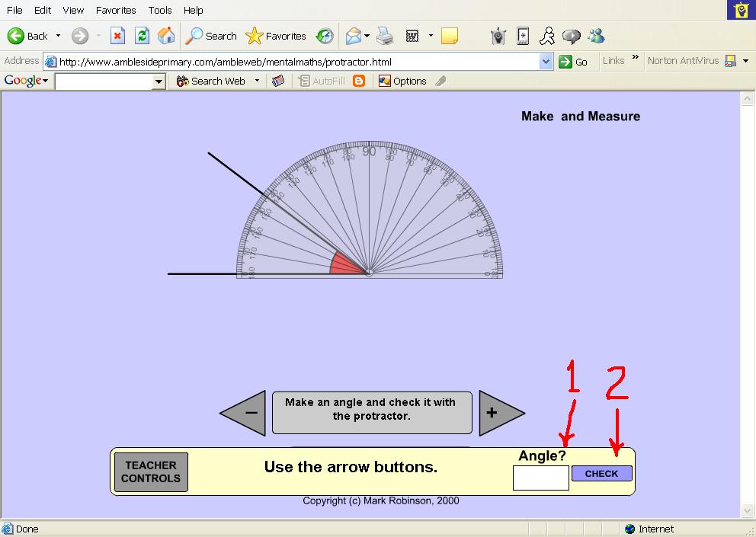Refresh the page with green arrows icon
756x537 pixels.
coord(142,36)
